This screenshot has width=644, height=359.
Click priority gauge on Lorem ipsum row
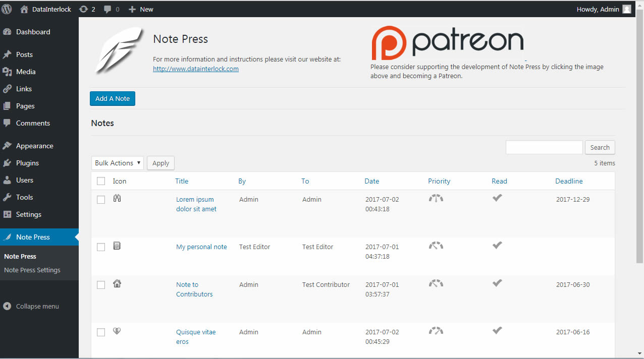click(436, 198)
